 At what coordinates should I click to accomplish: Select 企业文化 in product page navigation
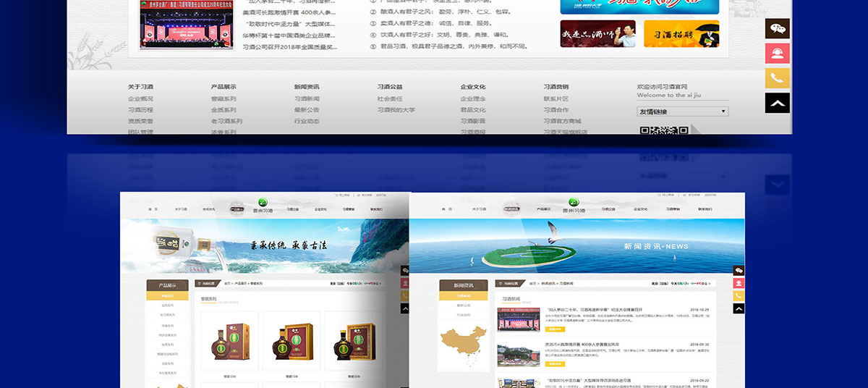click(320, 209)
